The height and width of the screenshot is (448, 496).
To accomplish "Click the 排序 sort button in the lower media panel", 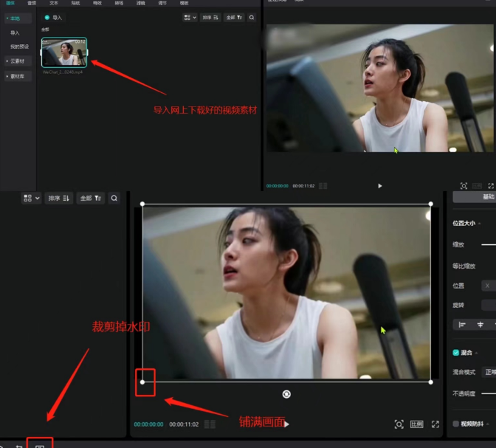I will click(59, 198).
